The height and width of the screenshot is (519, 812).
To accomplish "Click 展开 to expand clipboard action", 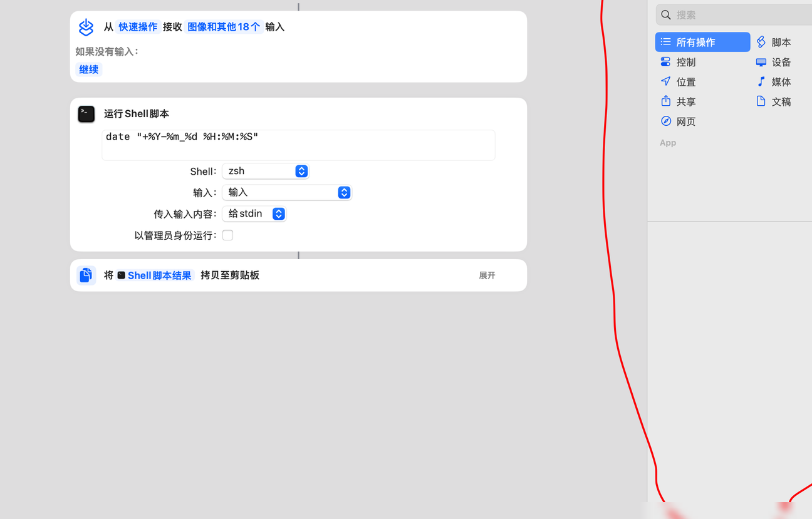I will click(487, 275).
